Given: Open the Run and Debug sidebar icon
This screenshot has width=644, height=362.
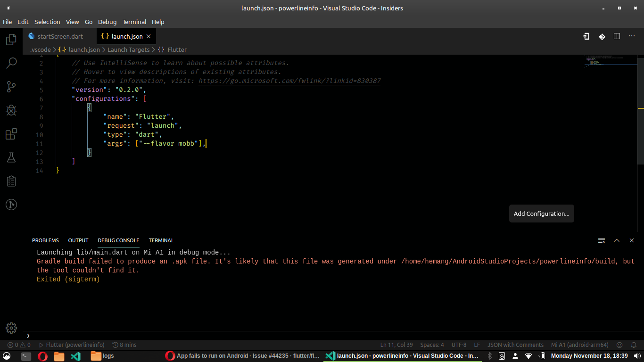Looking at the screenshot, I should pos(11,110).
